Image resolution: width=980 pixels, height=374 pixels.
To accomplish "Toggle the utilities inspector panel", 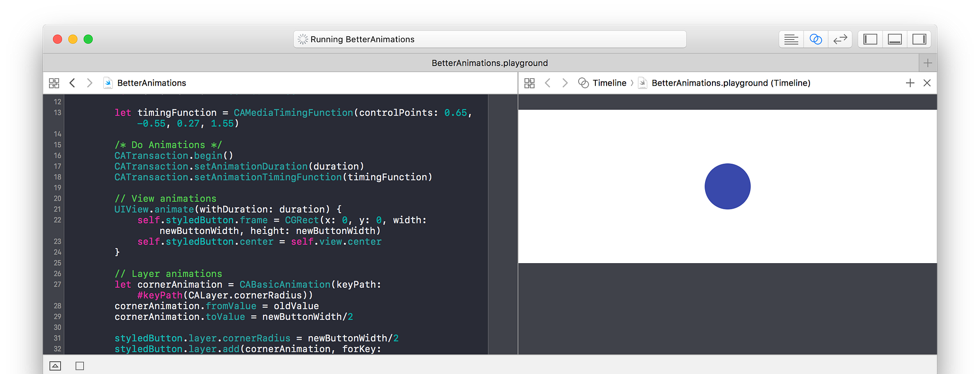I will tap(919, 39).
